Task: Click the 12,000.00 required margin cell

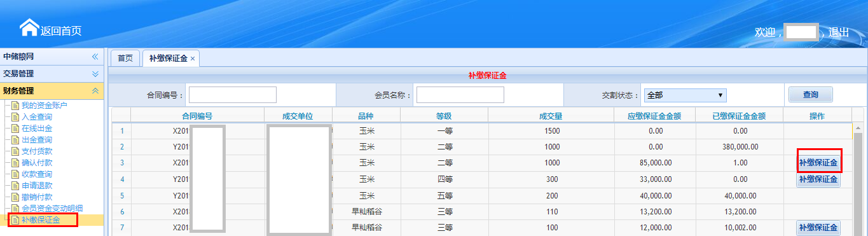Action: point(655,228)
